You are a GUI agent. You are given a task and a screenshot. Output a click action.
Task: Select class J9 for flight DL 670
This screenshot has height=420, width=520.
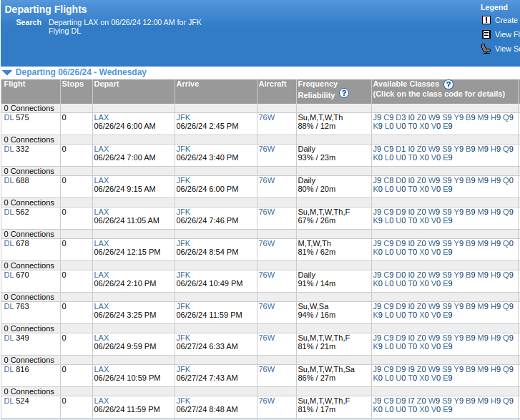click(377, 275)
